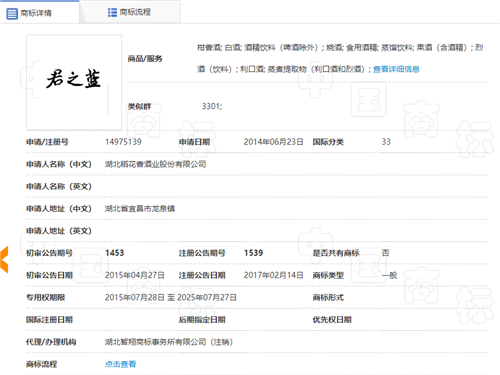Image resolution: width=500 pixels, height=375 pixels.
Task: Click the orange left arrow on the edge
Action: pyautogui.click(x=4, y=260)
